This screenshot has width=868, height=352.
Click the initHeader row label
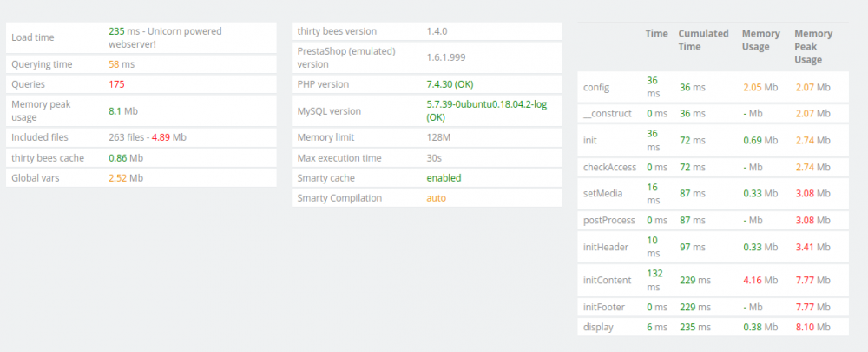(x=606, y=248)
